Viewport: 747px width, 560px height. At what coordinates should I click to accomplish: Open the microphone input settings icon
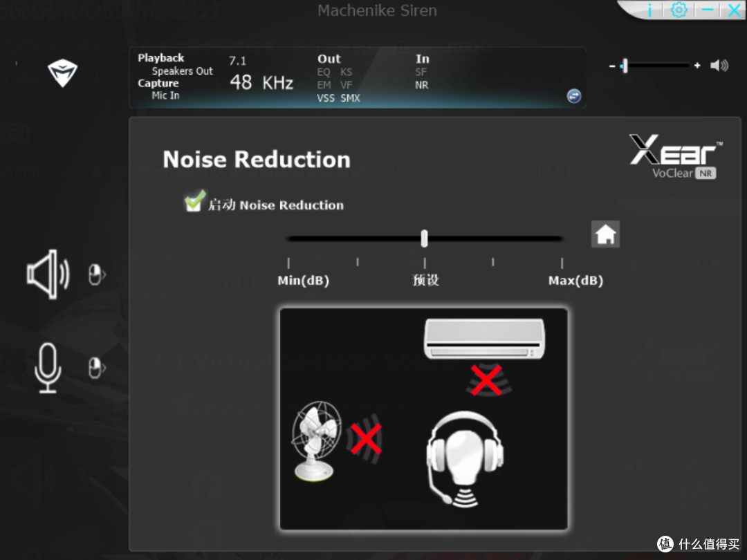tap(48, 368)
